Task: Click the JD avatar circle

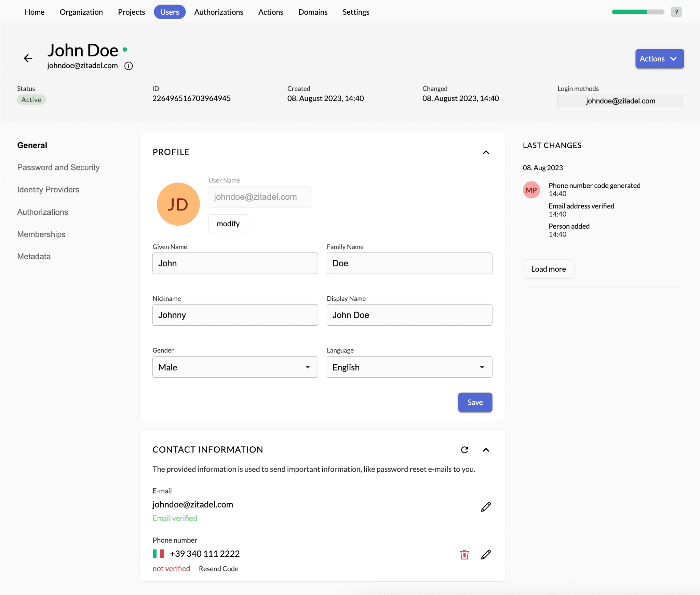Action: click(x=178, y=204)
